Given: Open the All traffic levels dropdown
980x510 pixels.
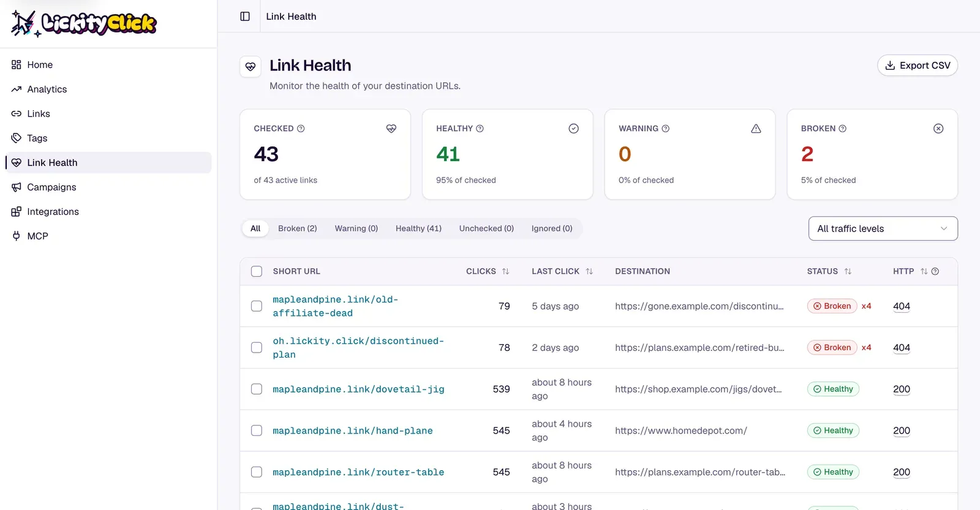Looking at the screenshot, I should (883, 228).
